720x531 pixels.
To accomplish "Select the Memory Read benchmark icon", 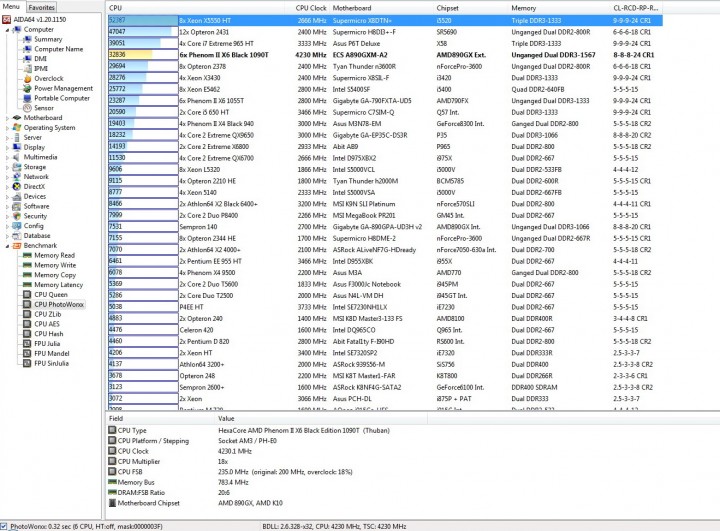I will 27,255.
